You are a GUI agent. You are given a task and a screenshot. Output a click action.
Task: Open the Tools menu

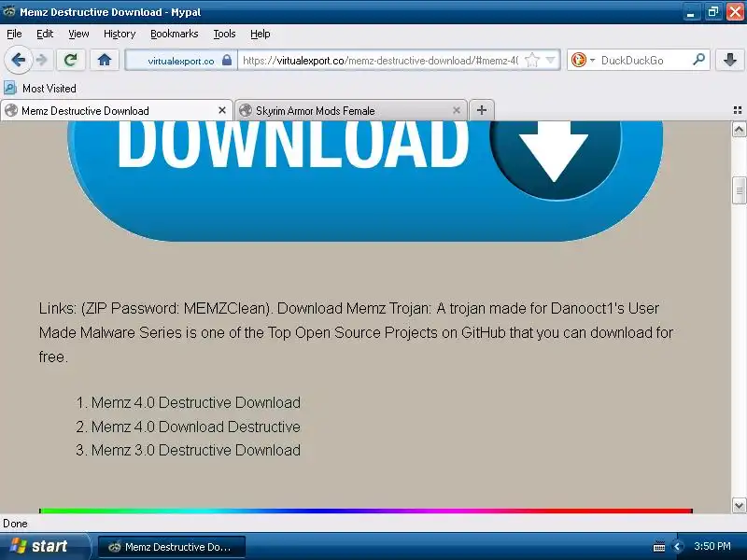[x=224, y=34]
